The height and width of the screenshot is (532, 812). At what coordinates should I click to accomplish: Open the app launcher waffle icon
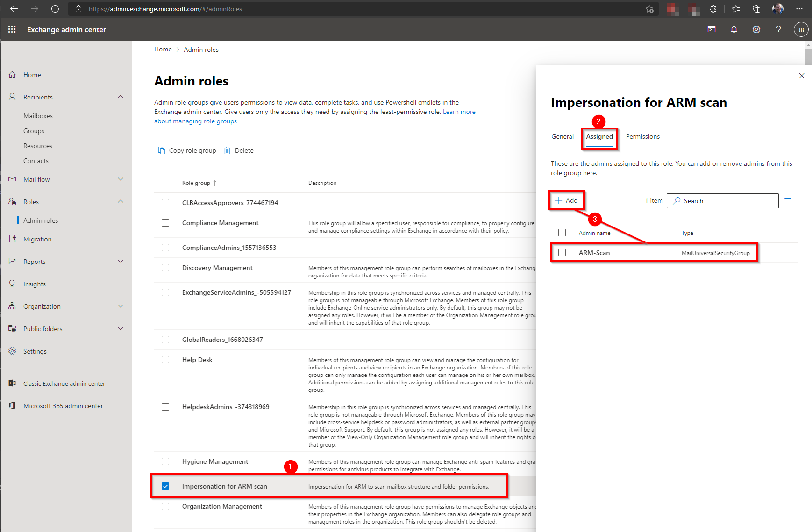click(x=12, y=29)
